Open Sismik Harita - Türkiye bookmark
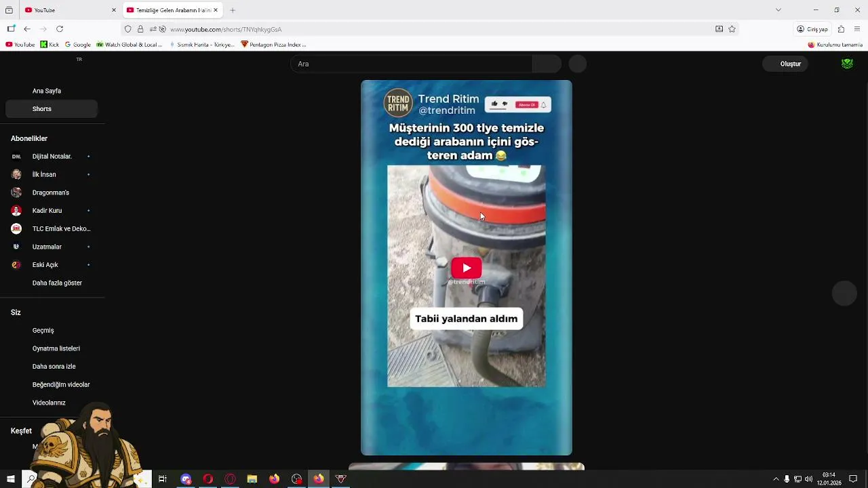The image size is (868, 488). (x=201, y=45)
